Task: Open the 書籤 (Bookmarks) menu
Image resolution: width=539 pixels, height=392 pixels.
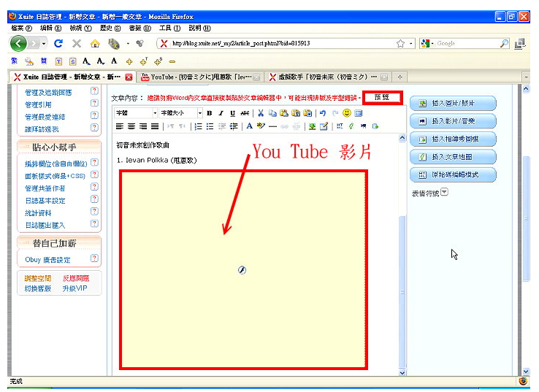Action: coord(140,28)
